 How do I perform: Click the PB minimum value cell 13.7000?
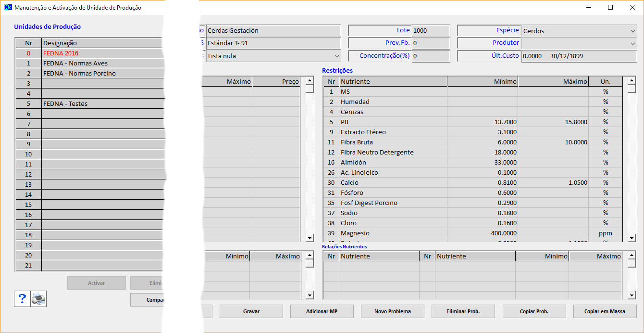coord(482,122)
